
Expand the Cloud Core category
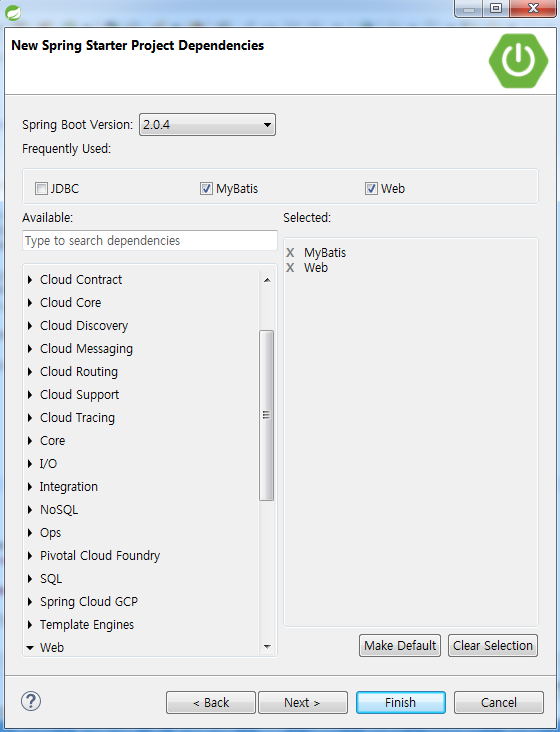pos(30,303)
